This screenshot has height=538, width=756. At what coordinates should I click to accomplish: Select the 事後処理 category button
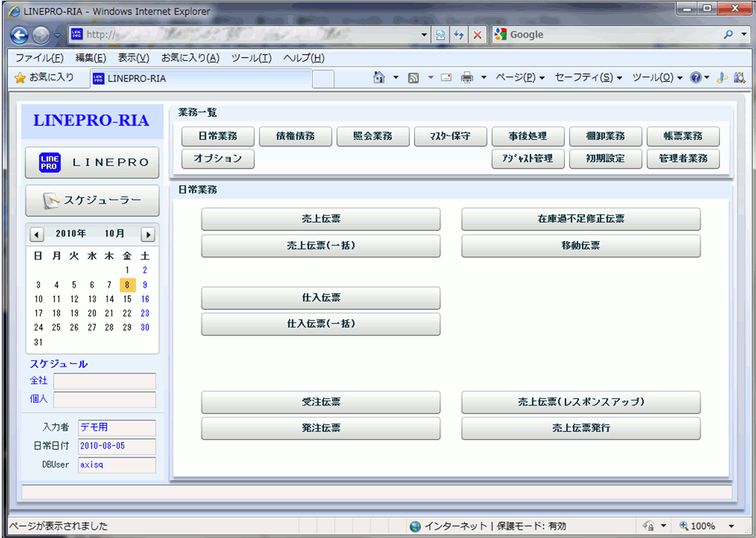coord(528,136)
